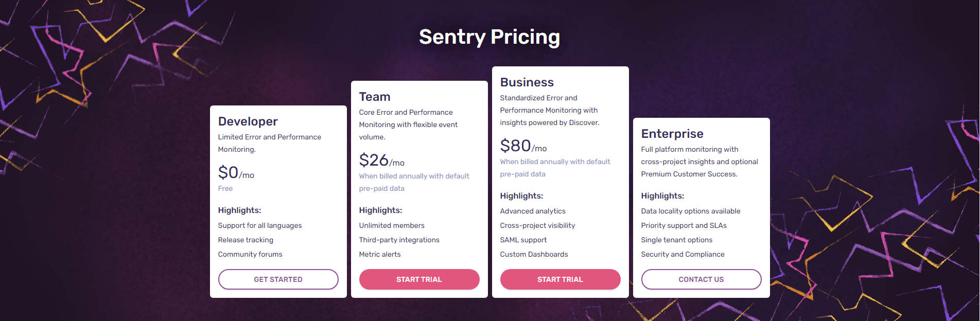Screen dimensions: 980x321
Task: Select the Enterprise plan heading
Action: (671, 134)
